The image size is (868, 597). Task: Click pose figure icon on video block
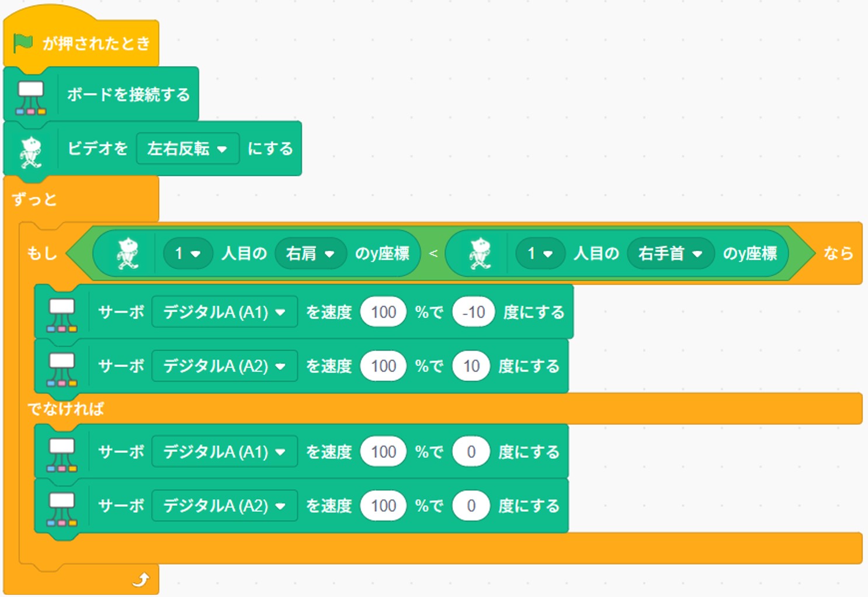(31, 151)
